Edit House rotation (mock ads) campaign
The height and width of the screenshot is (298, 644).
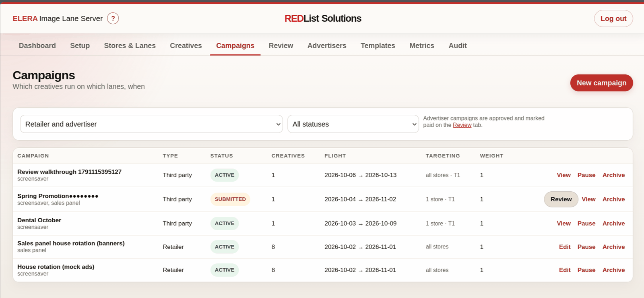pyautogui.click(x=565, y=270)
